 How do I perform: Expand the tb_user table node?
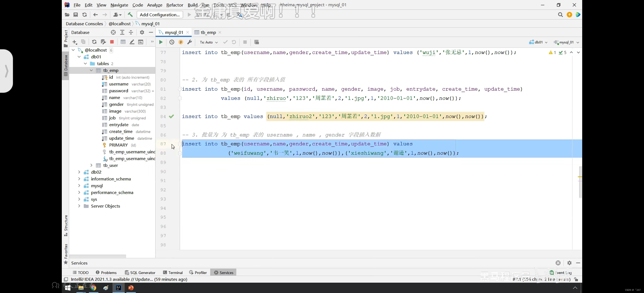pyautogui.click(x=91, y=165)
